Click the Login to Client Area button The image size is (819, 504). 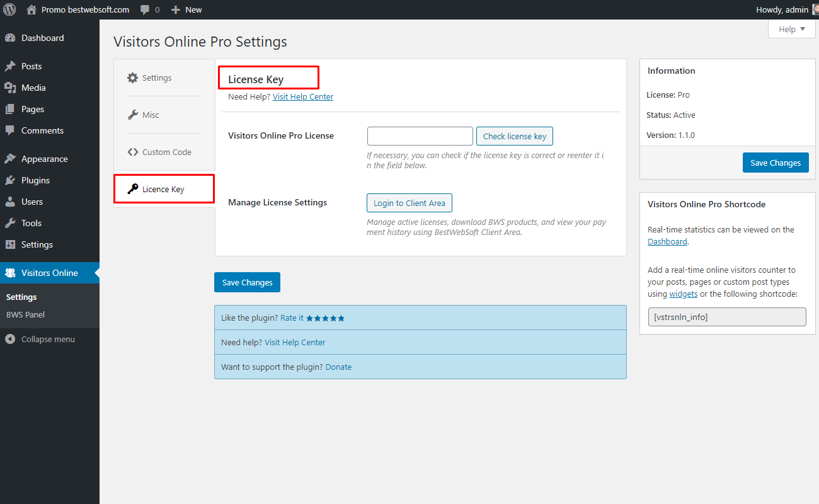409,203
